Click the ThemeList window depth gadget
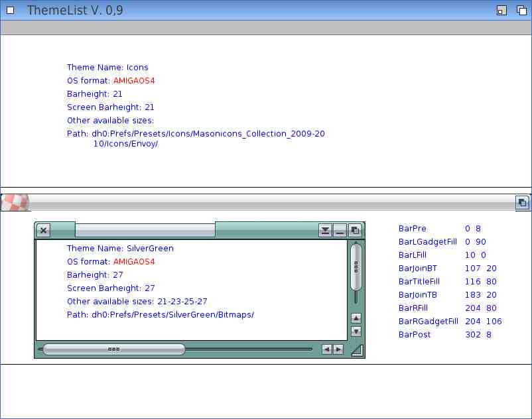Image resolution: width=532 pixels, height=419 pixels. (520, 10)
